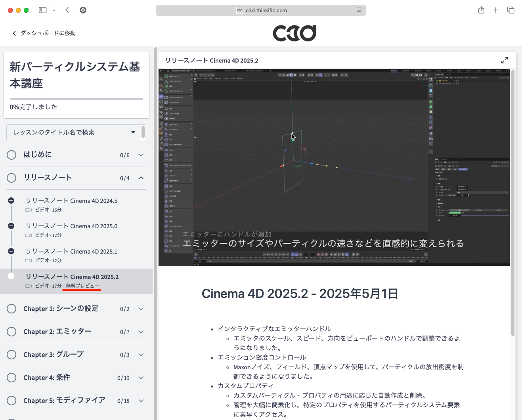522x420 pixels.
Task: Click the content page vertical scrollbar
Action: point(512,203)
